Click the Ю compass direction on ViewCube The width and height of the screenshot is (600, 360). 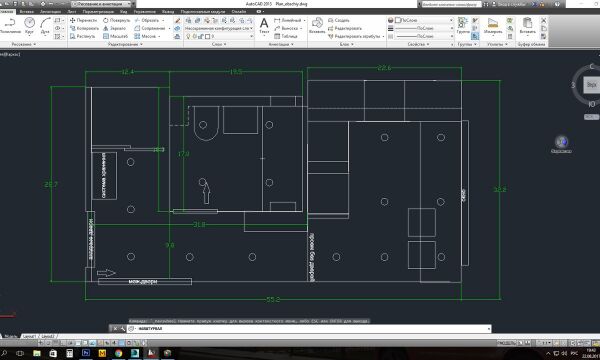coord(592,104)
